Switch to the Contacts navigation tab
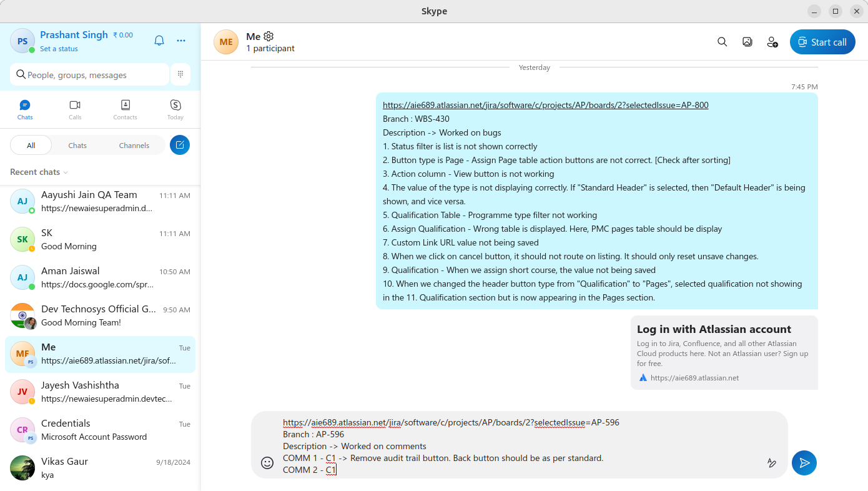 point(126,109)
